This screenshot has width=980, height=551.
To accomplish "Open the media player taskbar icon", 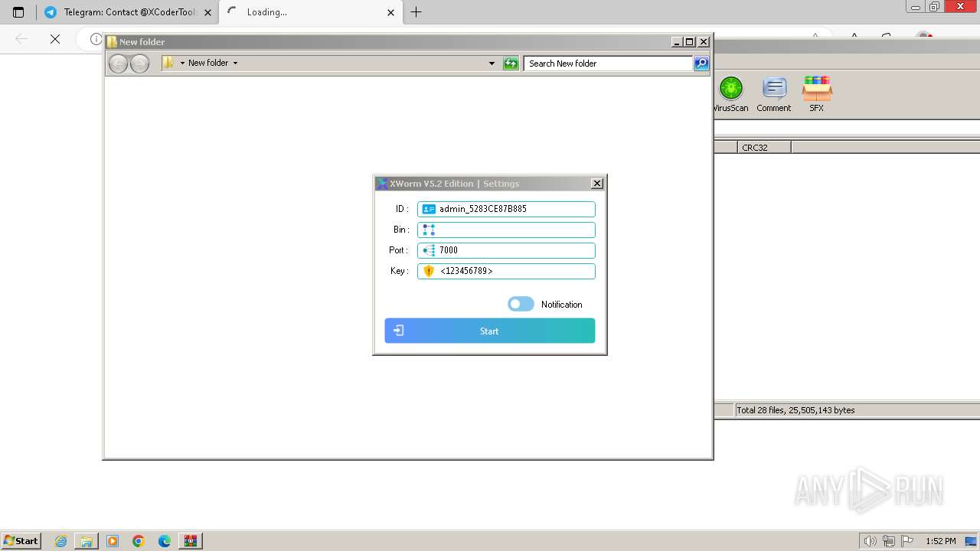I will [x=113, y=541].
